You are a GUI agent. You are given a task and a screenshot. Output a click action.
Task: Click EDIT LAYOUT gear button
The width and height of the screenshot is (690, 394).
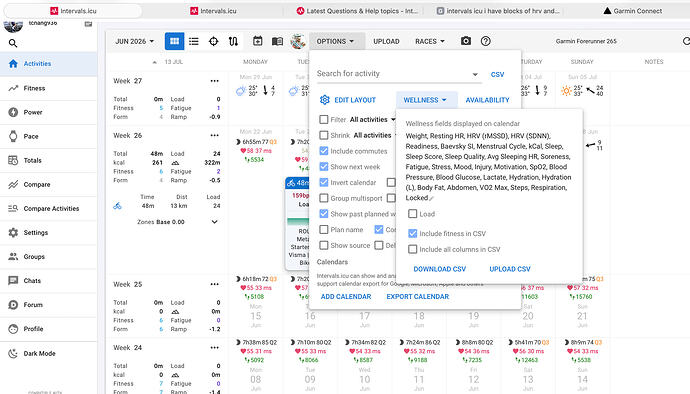(x=348, y=100)
